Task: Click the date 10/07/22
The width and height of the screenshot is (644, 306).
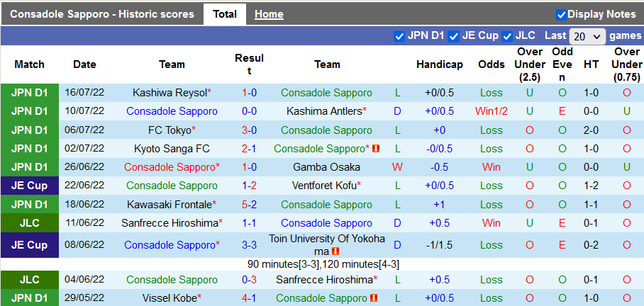Action: point(84,111)
